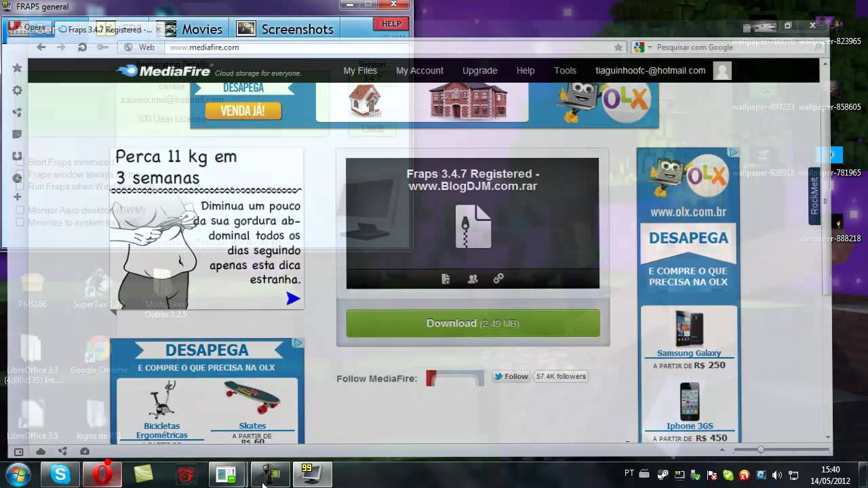Open the Google search engine dropdown
The height and width of the screenshot is (488, 868).
tap(642, 47)
